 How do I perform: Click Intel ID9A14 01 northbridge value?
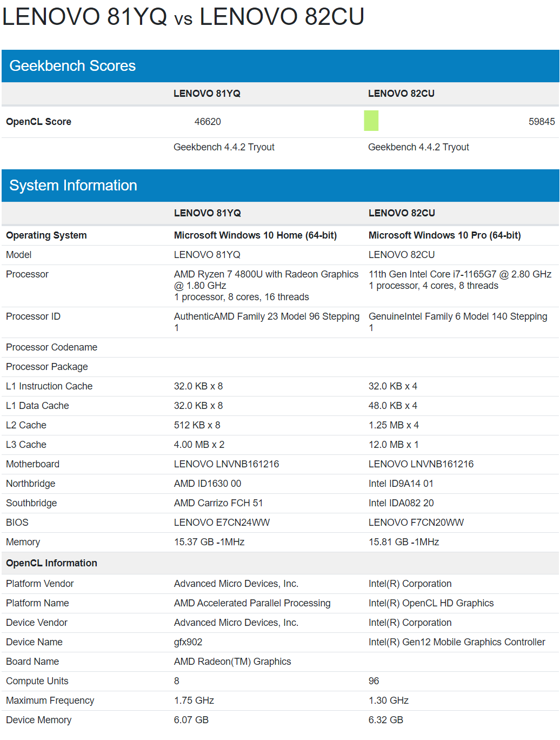(x=401, y=484)
